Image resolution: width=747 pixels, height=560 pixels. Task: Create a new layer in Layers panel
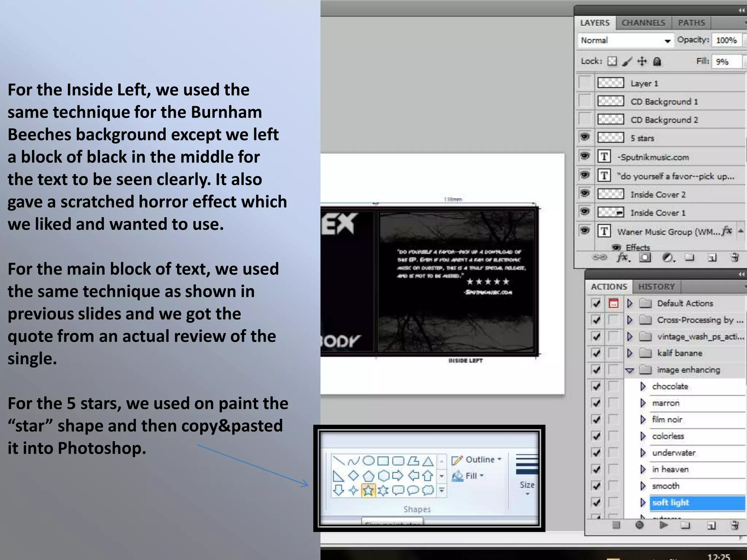click(712, 258)
